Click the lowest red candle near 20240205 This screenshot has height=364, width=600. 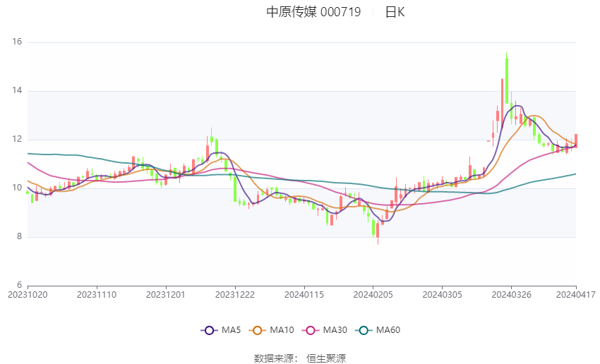pyautogui.click(x=378, y=231)
